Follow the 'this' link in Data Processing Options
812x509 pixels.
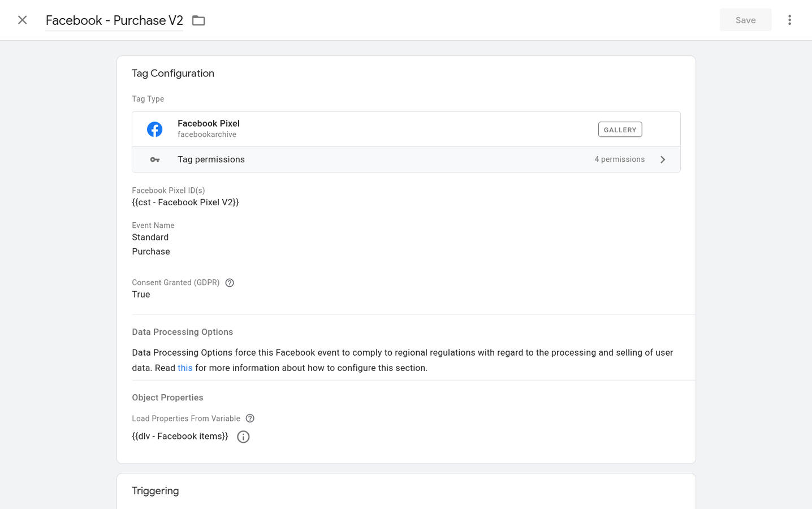[185, 368]
